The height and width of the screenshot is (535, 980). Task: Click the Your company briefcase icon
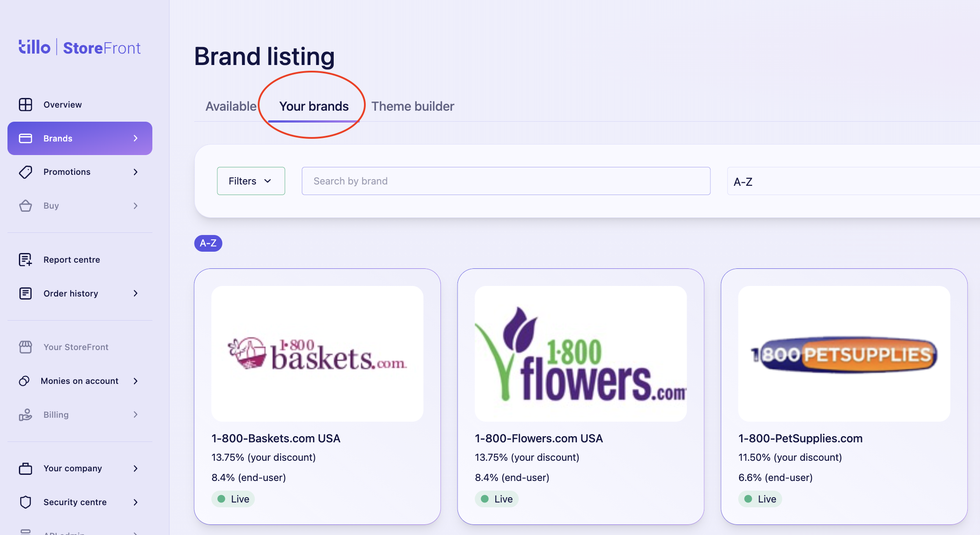[x=25, y=468]
